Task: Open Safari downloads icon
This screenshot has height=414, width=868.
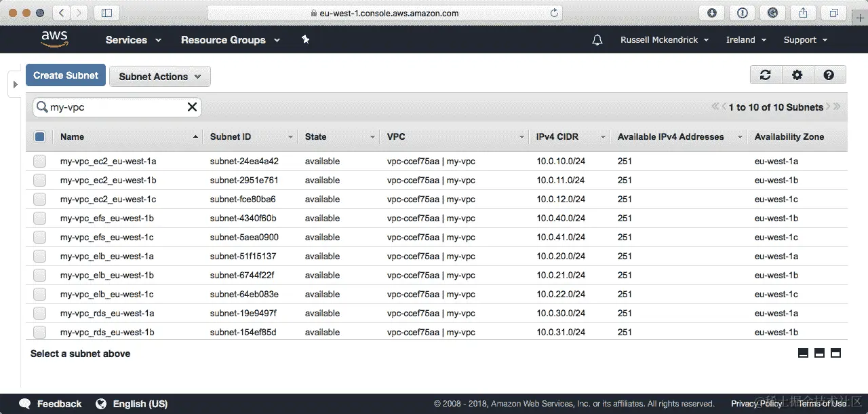Action: click(x=711, y=12)
